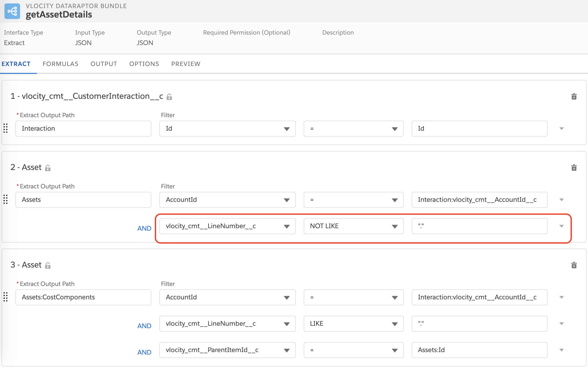Expand arrow menu after step 3 LIKE value
The width and height of the screenshot is (588, 368).
(x=562, y=324)
